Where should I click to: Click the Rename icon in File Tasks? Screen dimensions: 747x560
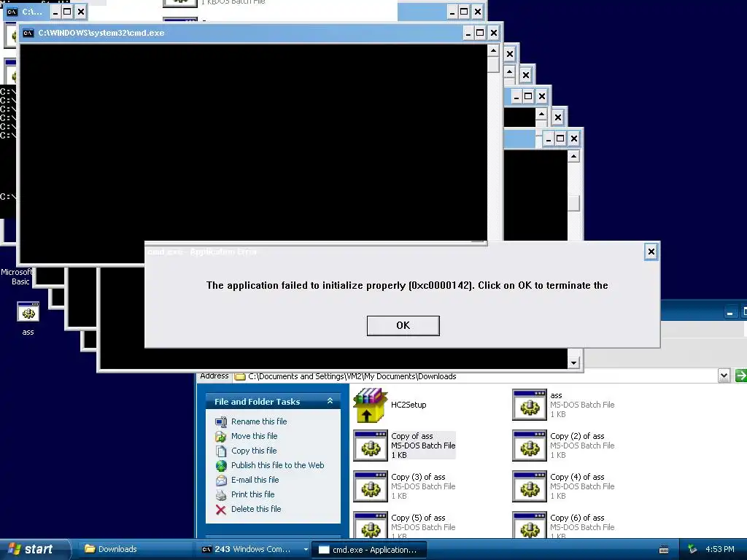[x=220, y=422]
